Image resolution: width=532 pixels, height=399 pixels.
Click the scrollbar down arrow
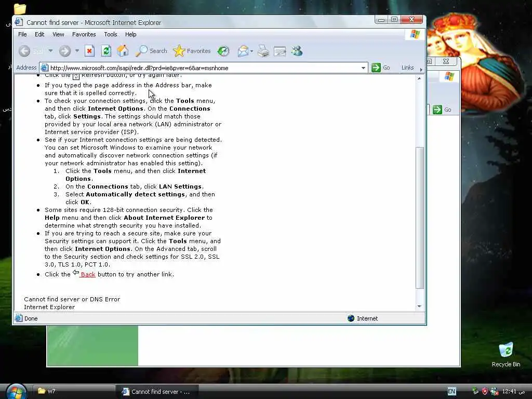point(419,307)
